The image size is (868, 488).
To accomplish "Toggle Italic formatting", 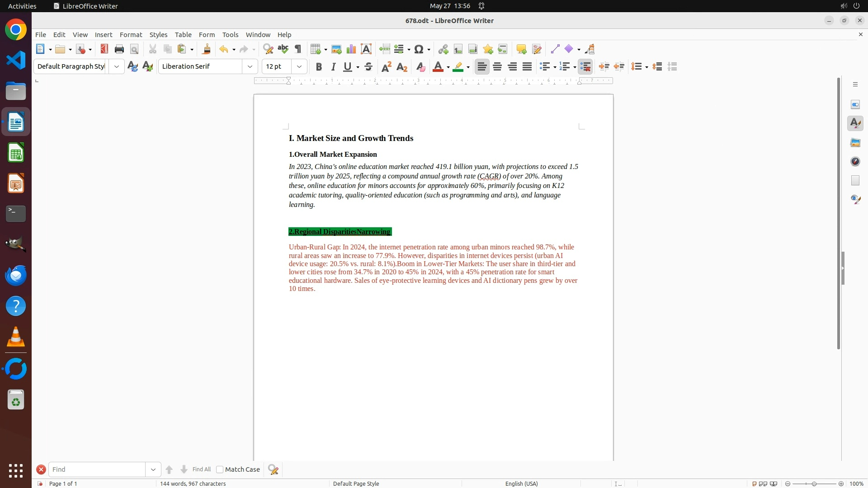I will (x=333, y=67).
